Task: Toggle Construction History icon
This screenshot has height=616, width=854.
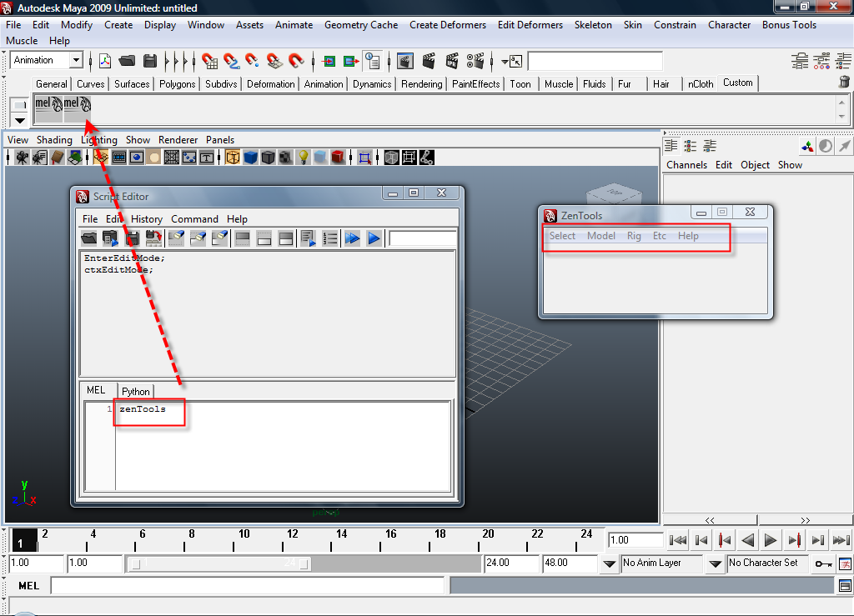Action: pos(373,61)
